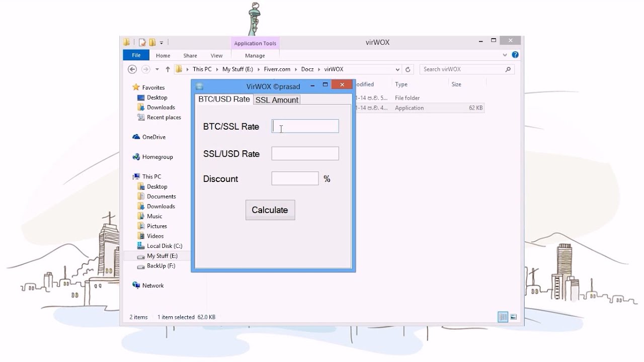This screenshot has height=362, width=644.
Task: Click the Calculate button
Action: click(270, 210)
